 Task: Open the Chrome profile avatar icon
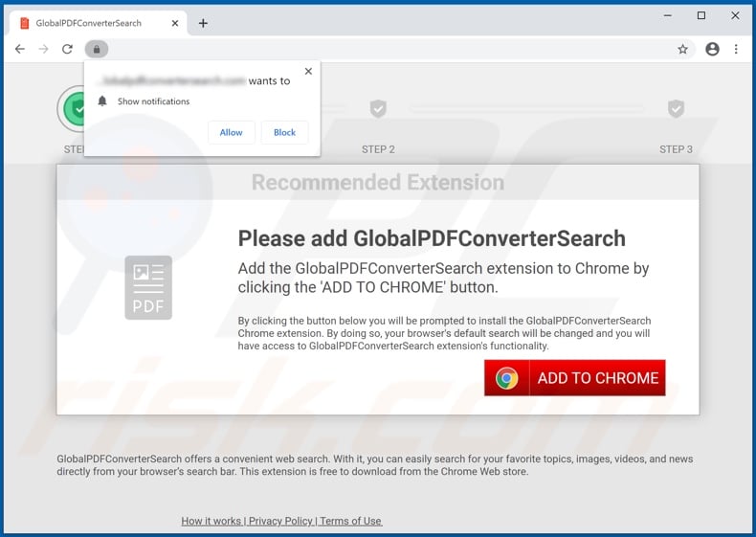(x=712, y=49)
